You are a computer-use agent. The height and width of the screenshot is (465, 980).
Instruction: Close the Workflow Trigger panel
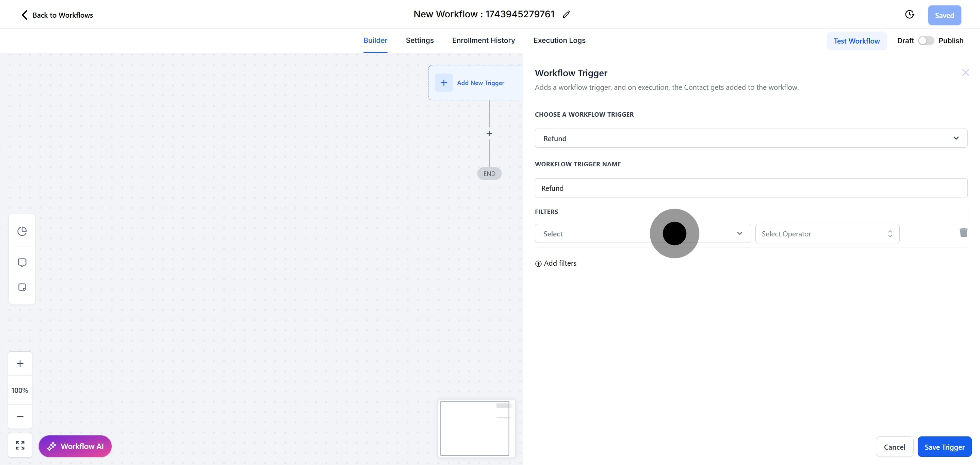[x=965, y=72]
